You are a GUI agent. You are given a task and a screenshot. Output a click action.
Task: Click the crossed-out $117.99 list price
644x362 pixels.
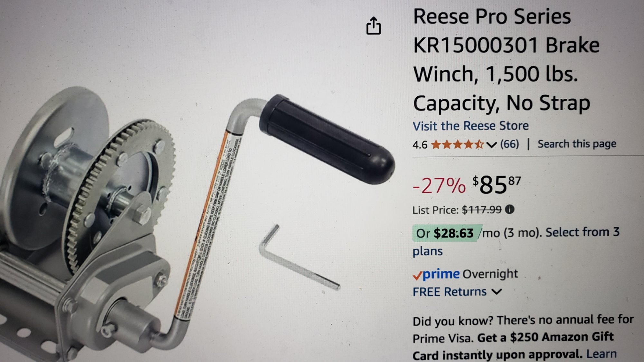482,210
